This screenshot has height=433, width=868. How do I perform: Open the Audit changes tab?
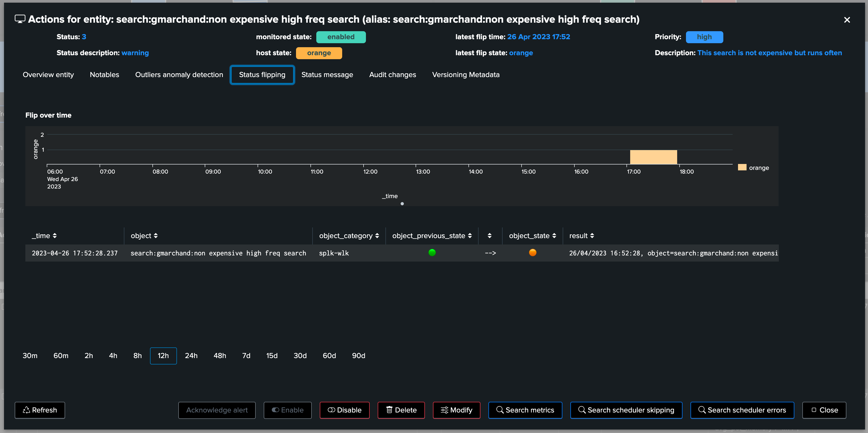(393, 75)
